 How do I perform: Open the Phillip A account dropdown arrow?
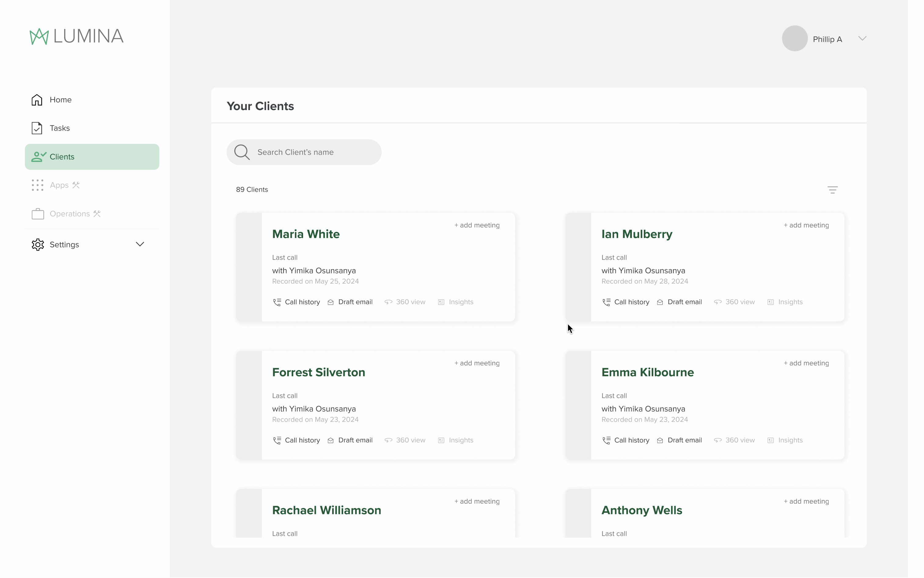point(862,39)
